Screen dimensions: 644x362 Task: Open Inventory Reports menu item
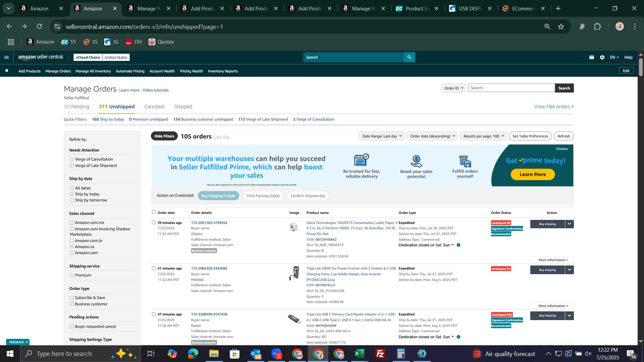tap(223, 71)
